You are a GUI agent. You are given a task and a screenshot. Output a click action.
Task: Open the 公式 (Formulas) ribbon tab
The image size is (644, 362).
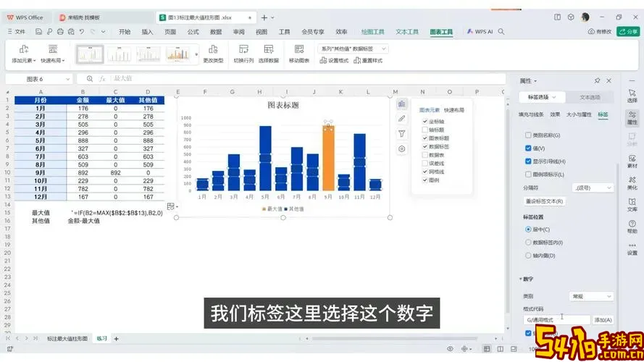193,32
